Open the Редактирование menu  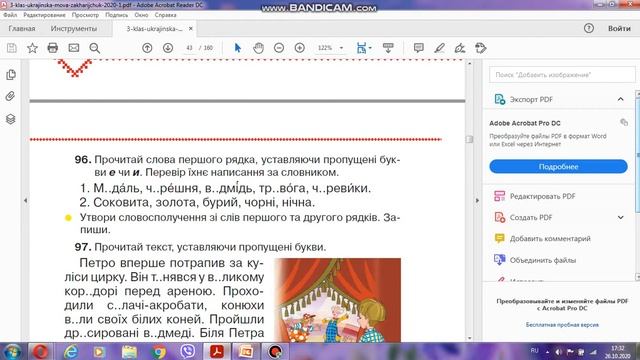[x=44, y=15]
